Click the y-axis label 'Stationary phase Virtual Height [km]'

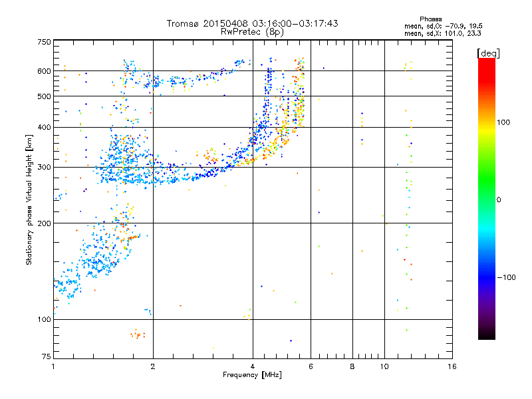coord(29,199)
